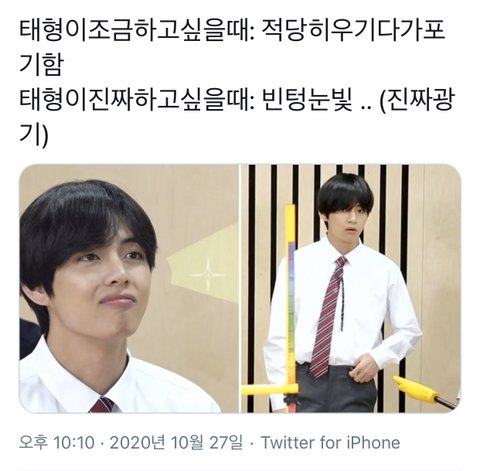Click the 오후 10:10 timestamp

[x=57, y=443]
